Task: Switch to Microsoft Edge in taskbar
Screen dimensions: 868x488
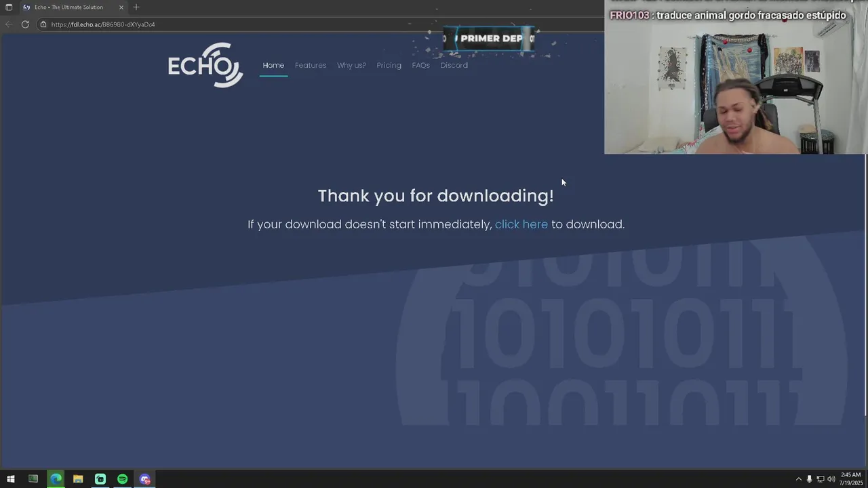Action: coord(56,479)
